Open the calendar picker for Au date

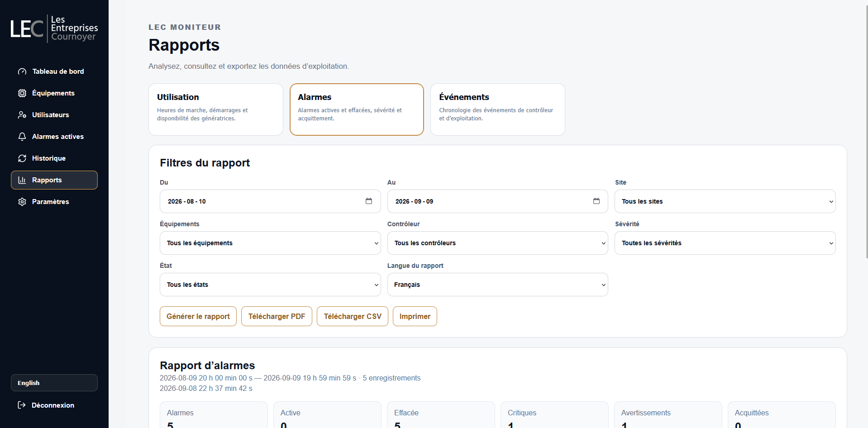pos(596,201)
